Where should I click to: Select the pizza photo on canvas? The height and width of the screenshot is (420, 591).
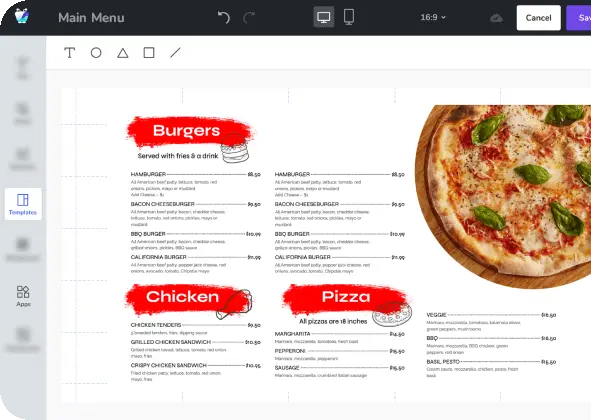503,196
